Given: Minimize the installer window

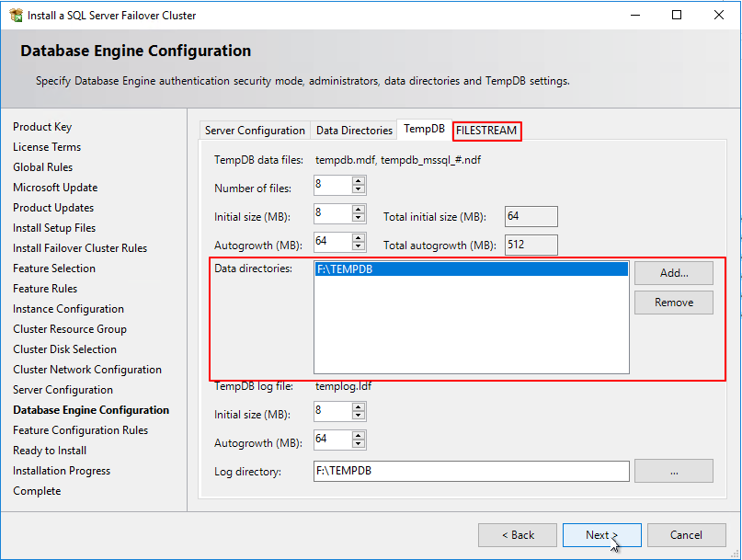Looking at the screenshot, I should tap(635, 15).
